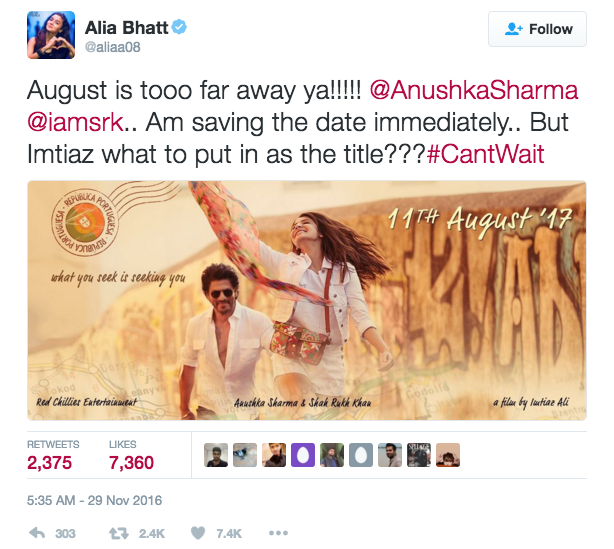Open the attached movie poster image
Screen dimensions: 614x549
point(307,300)
